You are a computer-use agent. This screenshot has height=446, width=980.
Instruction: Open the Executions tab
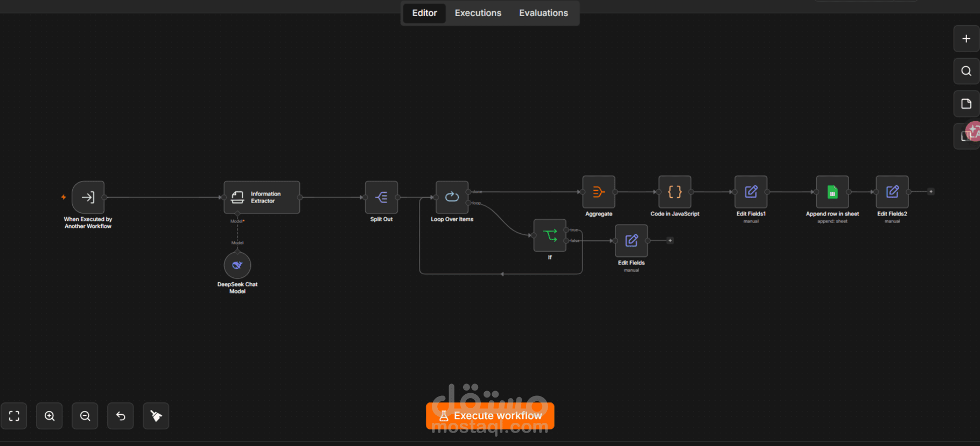pos(478,13)
